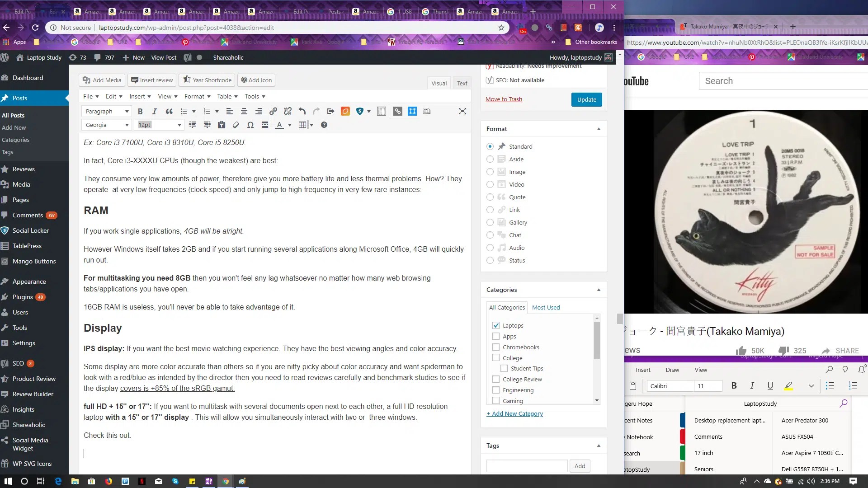Open the Paragraph style dropdown

coord(107,111)
